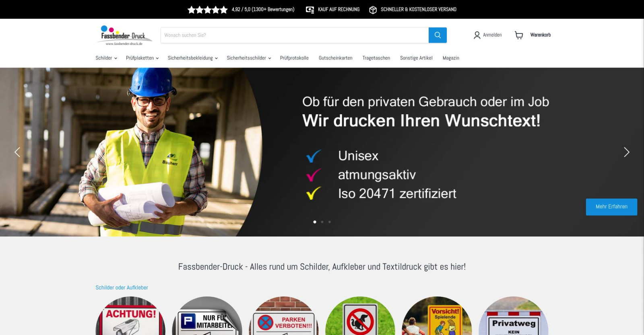
Task: Open the shopping cart icon
Action: pyautogui.click(x=519, y=35)
